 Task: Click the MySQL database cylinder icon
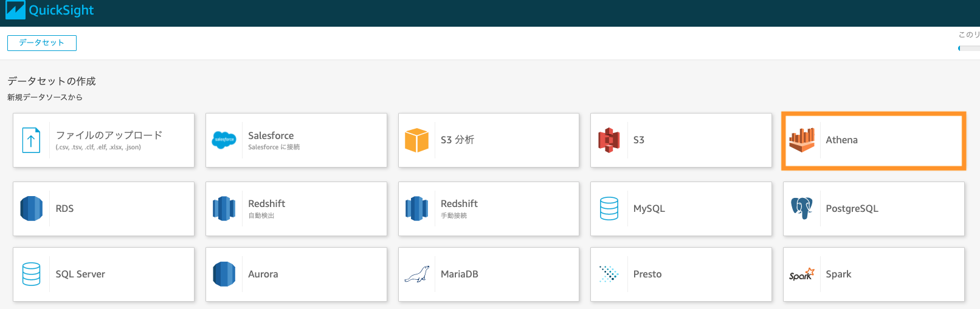(x=609, y=208)
